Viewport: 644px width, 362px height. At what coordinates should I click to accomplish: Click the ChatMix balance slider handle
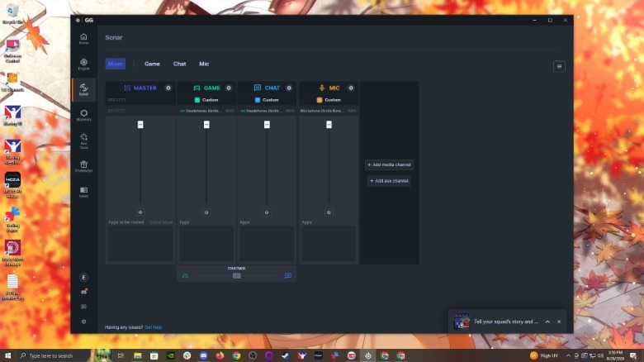[x=237, y=275]
